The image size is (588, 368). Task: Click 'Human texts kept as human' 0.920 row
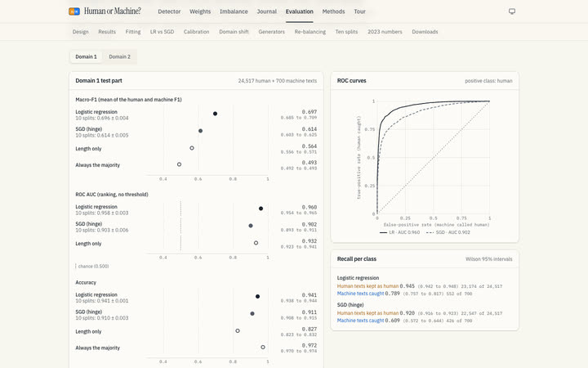pos(420,313)
